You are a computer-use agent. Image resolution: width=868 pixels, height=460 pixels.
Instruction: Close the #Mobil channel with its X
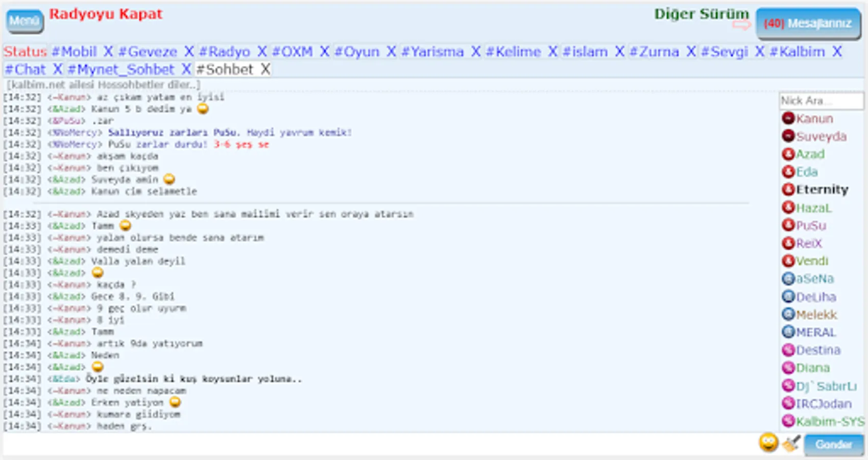108,52
